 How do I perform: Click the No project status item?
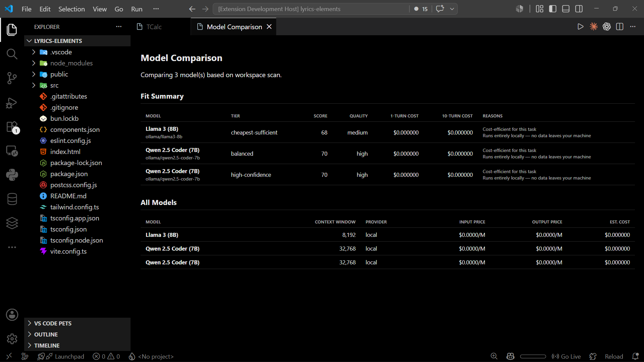(x=151, y=356)
